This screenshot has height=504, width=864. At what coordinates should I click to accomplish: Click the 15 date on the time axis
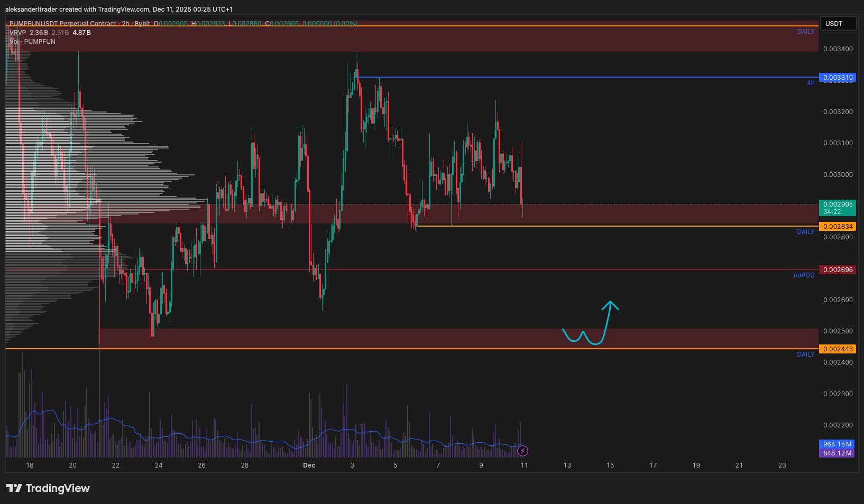point(610,465)
